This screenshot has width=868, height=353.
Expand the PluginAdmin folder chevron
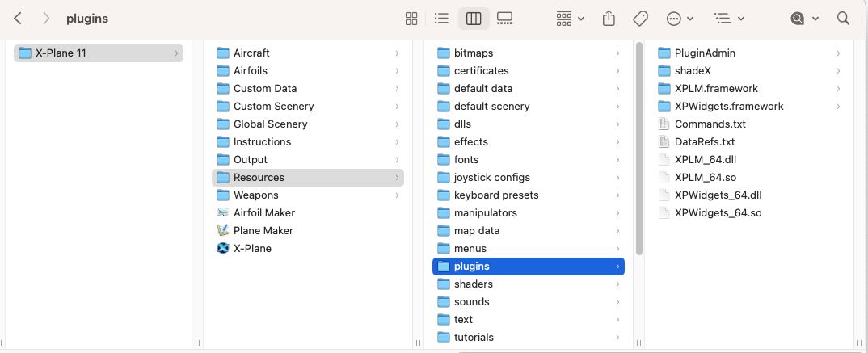(x=838, y=53)
